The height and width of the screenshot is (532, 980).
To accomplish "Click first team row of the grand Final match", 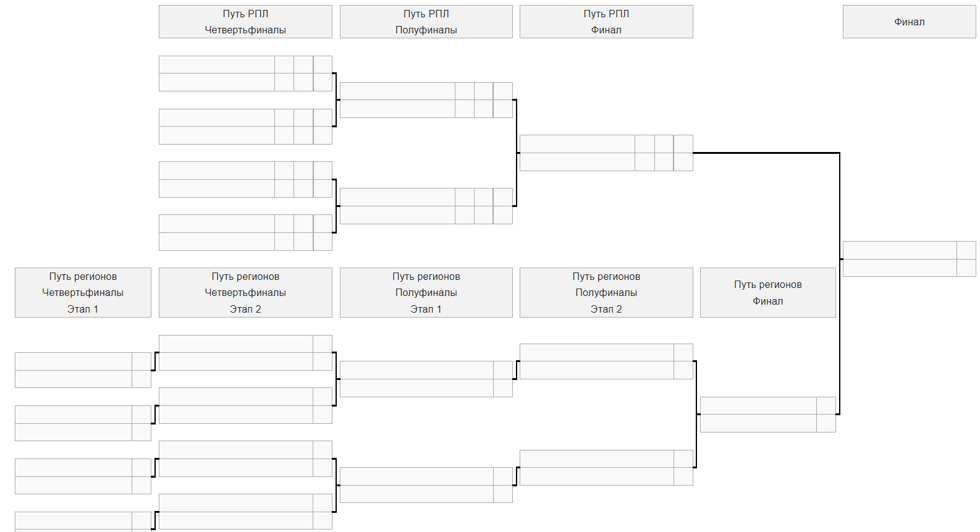I will 900,250.
